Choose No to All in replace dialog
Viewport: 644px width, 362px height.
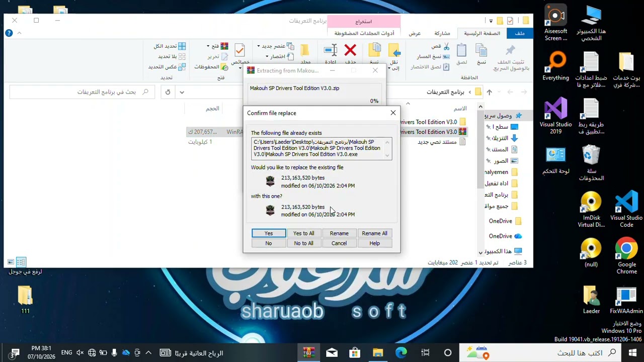pos(304,243)
